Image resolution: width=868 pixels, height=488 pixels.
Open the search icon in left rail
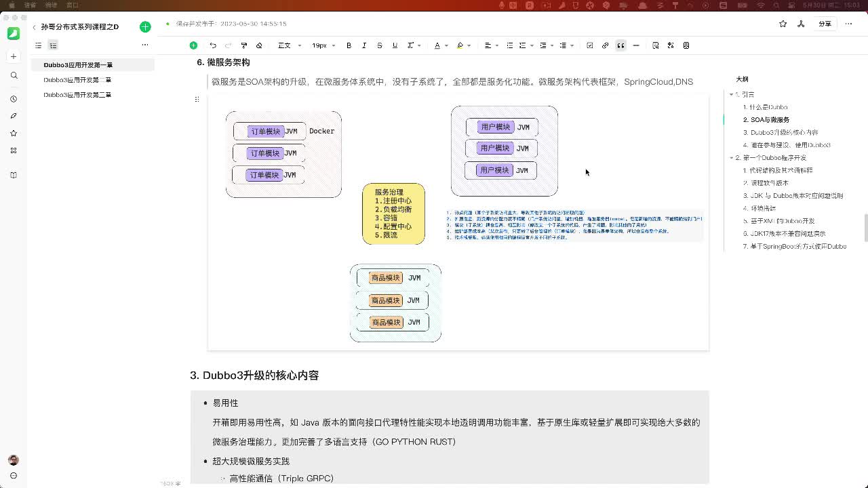pyautogui.click(x=14, y=75)
